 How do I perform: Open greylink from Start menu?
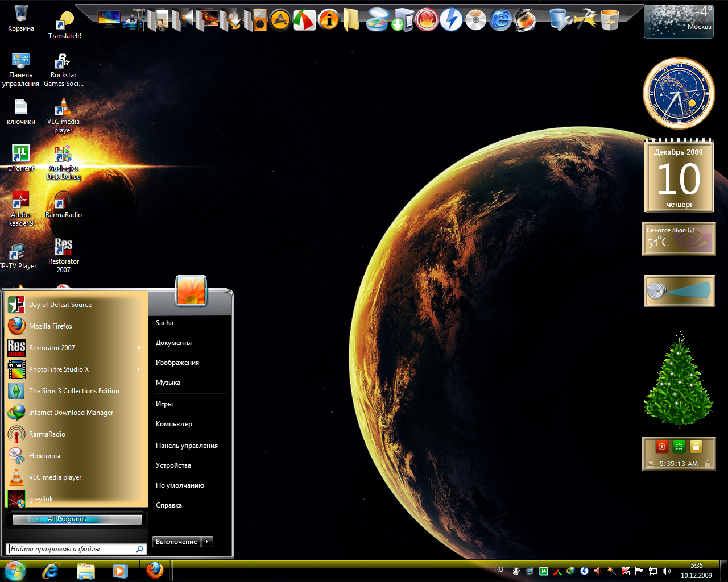pyautogui.click(x=77, y=499)
